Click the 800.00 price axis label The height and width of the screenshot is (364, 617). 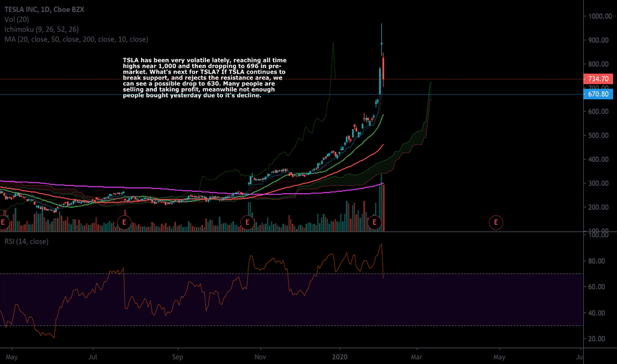[x=598, y=64]
